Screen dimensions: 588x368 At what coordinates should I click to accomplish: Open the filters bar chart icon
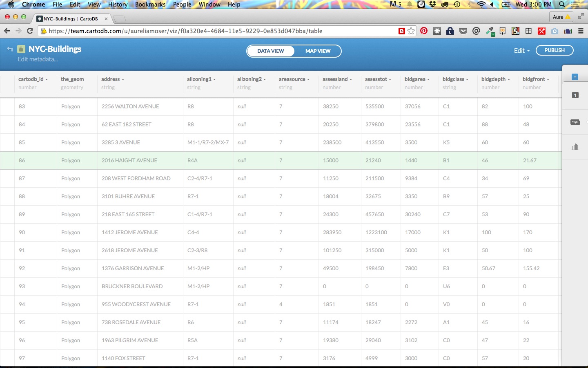tap(575, 147)
